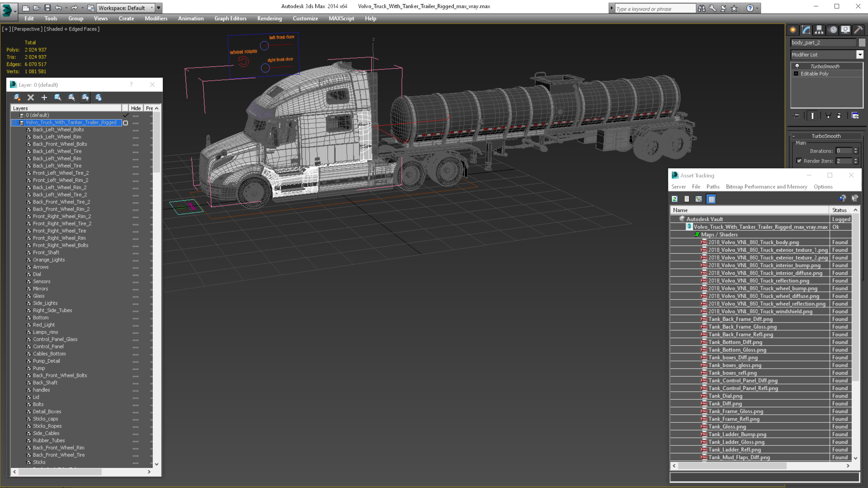Click the key Subscription Center icon

pyautogui.click(x=712, y=8)
